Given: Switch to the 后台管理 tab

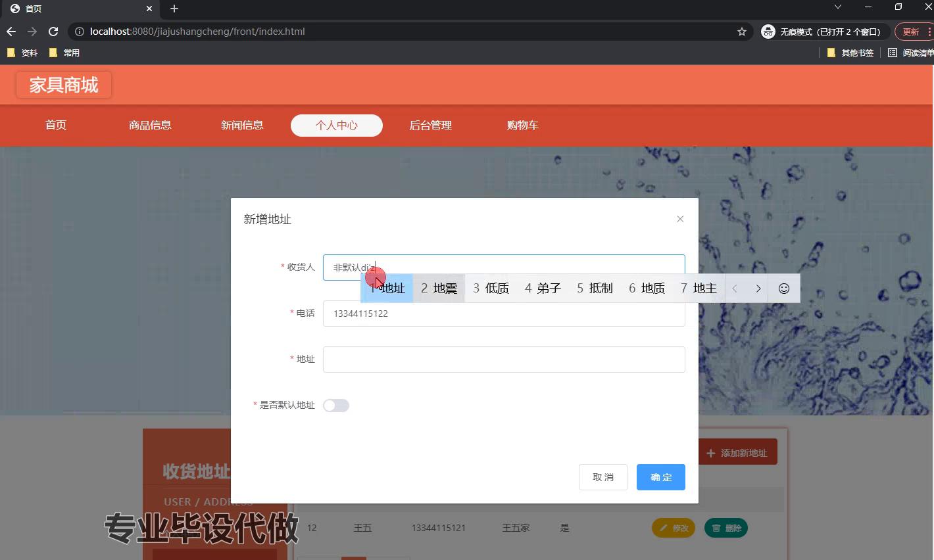Looking at the screenshot, I should click(x=430, y=125).
